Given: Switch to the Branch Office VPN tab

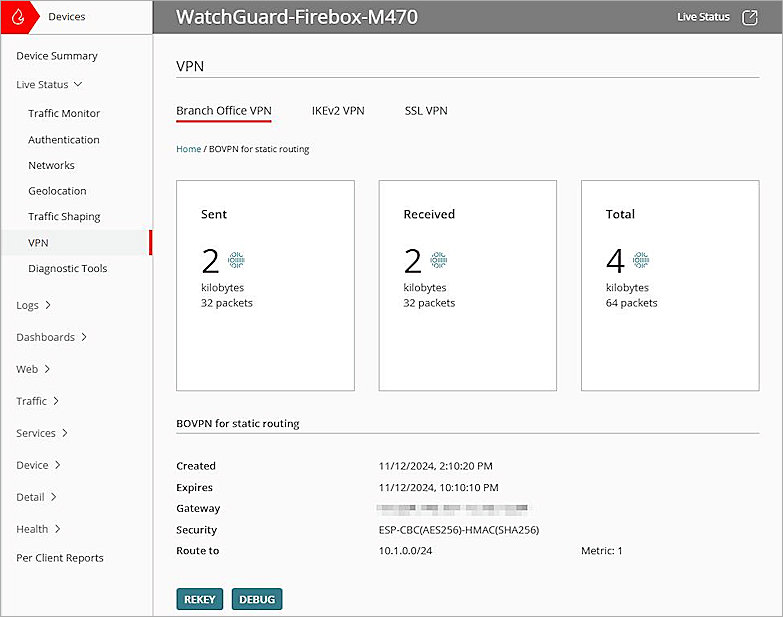Looking at the screenshot, I should 224,111.
